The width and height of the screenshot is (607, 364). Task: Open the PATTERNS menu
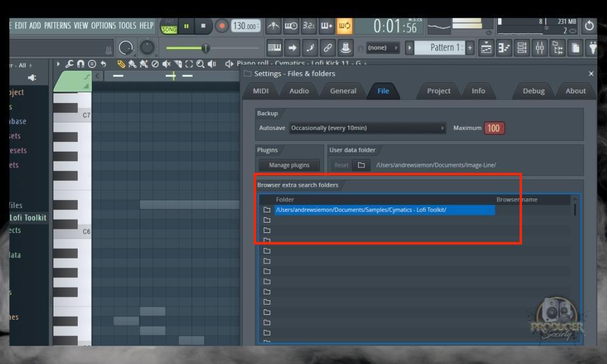click(57, 26)
